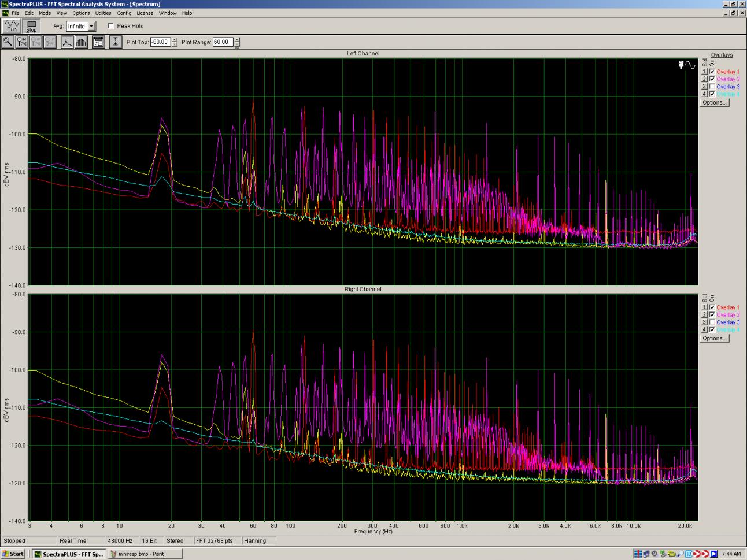This screenshot has width=747, height=560.
Task: Switch to miniresp.bmp - Paint taskbar item
Action: pyautogui.click(x=145, y=554)
